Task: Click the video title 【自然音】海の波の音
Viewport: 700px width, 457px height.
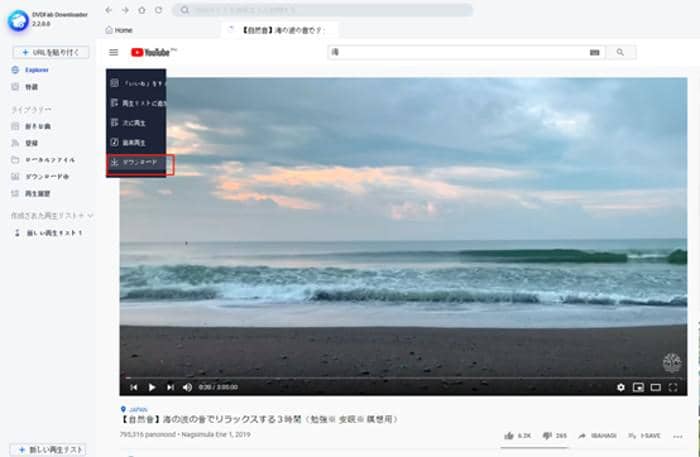Action: [259, 420]
